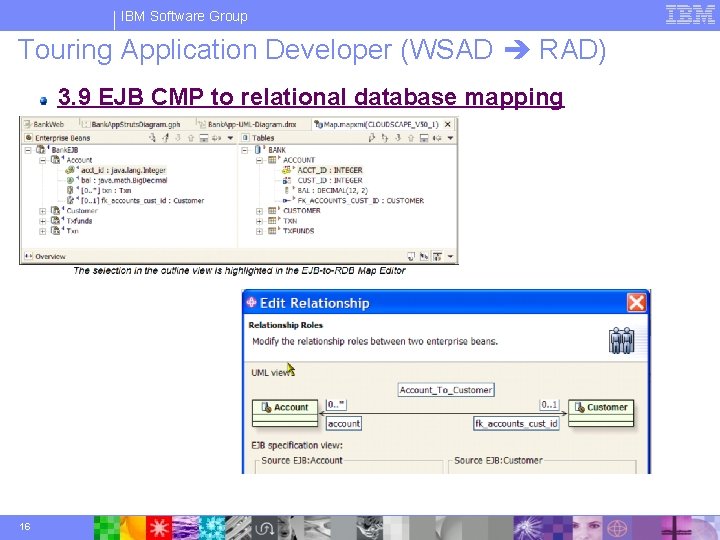This screenshot has width=720, height=540.
Task: Click the layout window icon in Enterprise Beans toolbar
Action: tap(204, 138)
